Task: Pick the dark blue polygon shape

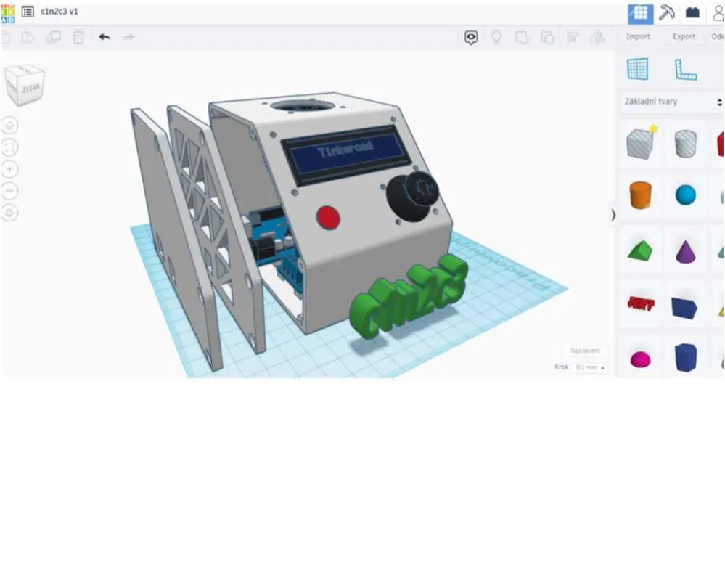Action: 686,357
